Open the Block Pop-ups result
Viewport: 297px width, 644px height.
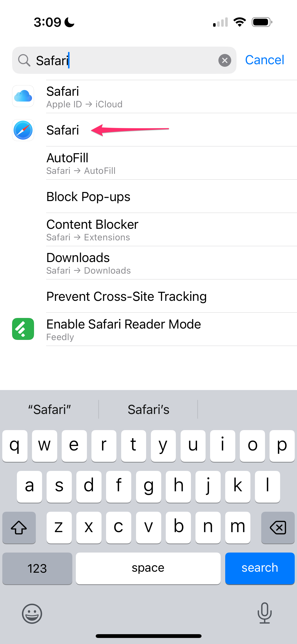pos(171,196)
